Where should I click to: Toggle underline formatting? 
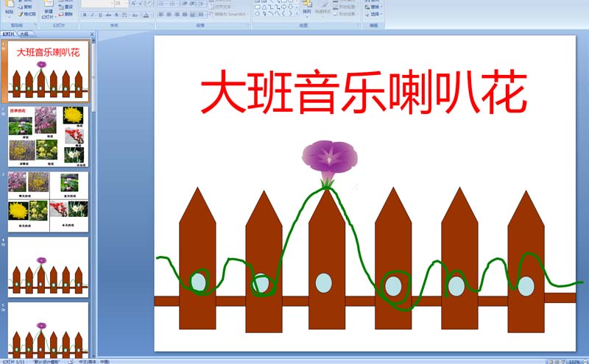point(100,15)
